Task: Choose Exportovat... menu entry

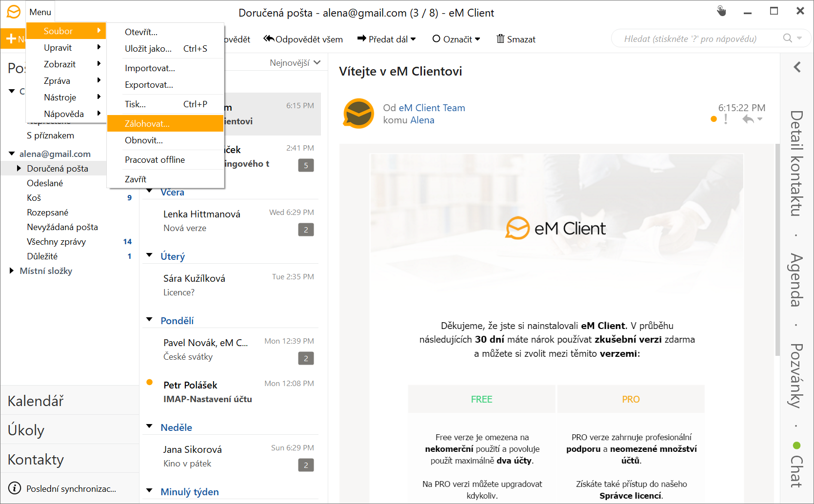Action: (165, 84)
